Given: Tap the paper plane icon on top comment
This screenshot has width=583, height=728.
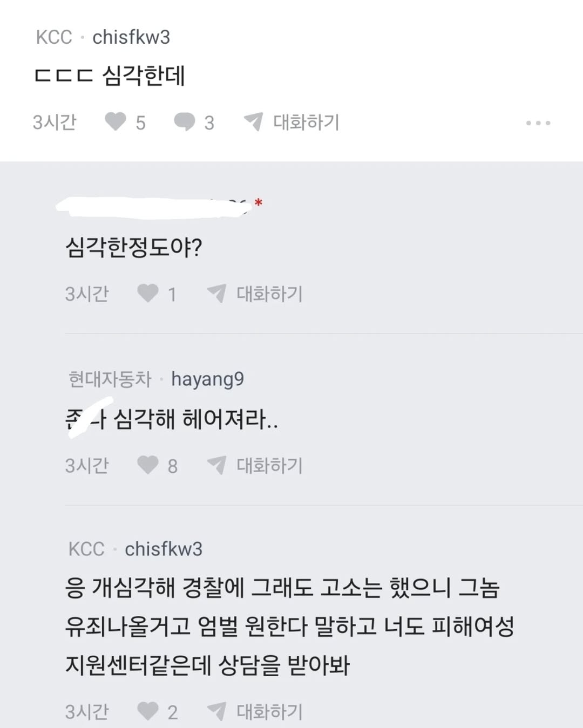Looking at the screenshot, I should (x=253, y=122).
